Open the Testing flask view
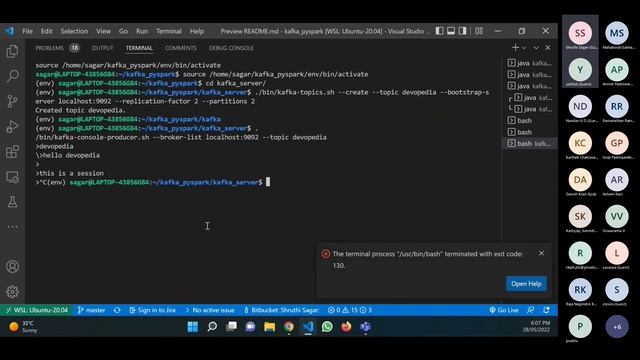Screen dimensions: 640x360 coord(12,202)
